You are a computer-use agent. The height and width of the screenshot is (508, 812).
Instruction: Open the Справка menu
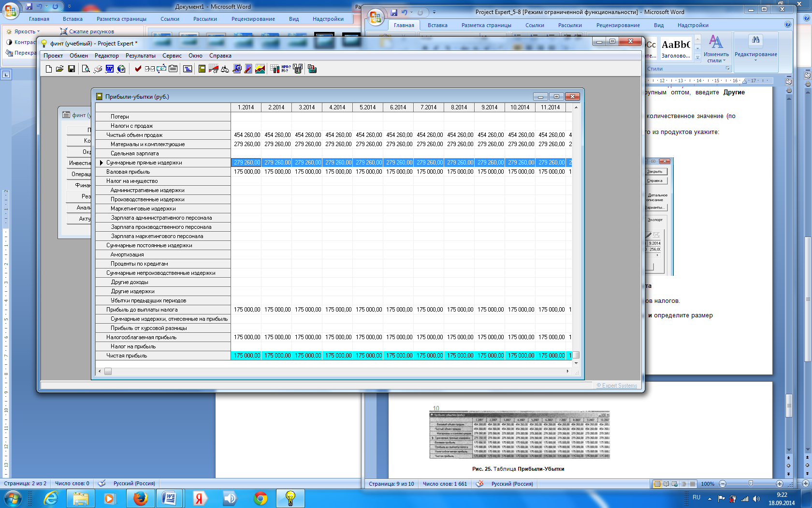(x=220, y=56)
